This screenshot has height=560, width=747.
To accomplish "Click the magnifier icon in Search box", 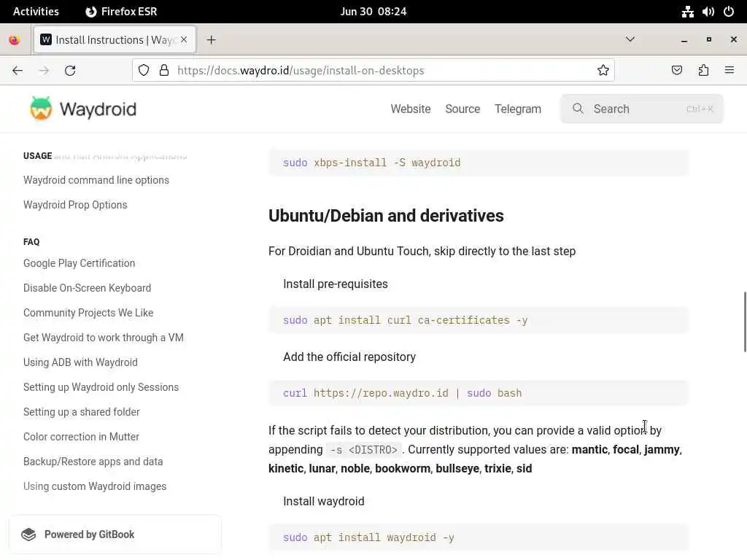I will click(578, 109).
